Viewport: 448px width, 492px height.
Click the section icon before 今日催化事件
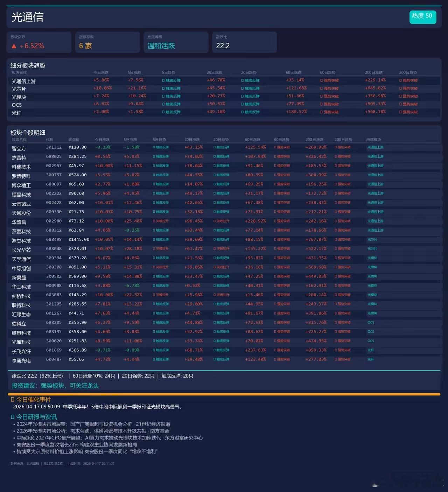(13, 399)
